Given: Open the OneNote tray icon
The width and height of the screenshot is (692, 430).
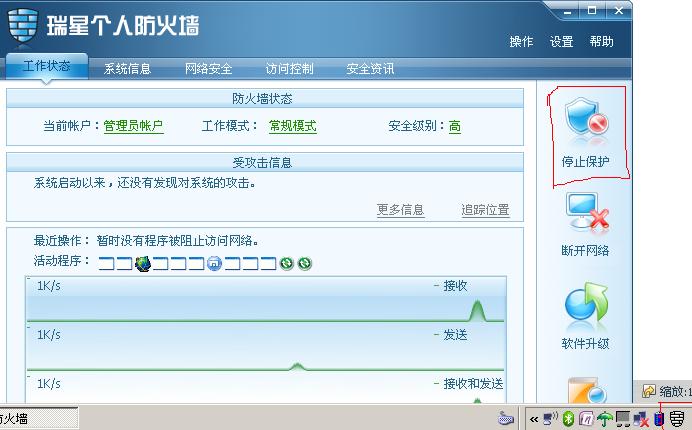Looking at the screenshot, I should (587, 418).
